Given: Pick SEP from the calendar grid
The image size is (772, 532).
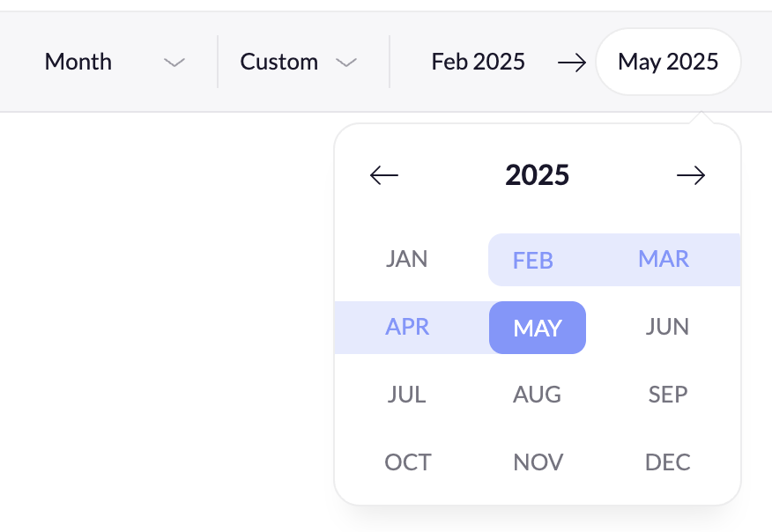Looking at the screenshot, I should coord(667,395).
